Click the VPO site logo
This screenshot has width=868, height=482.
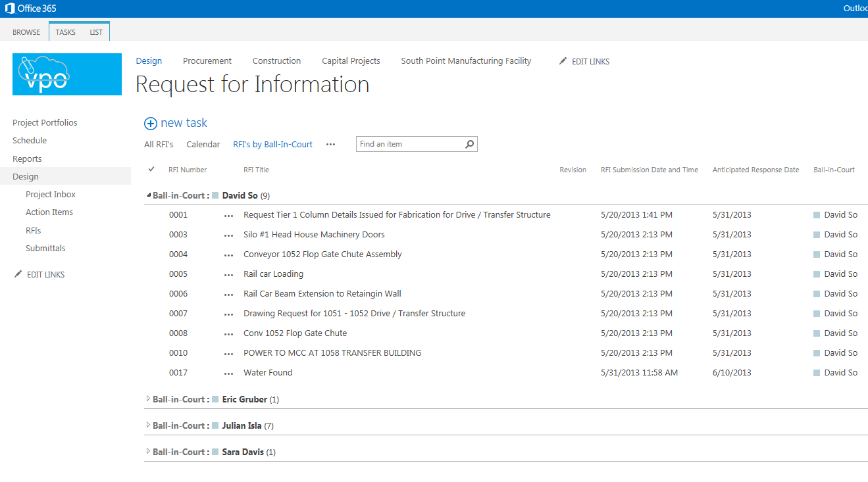(x=67, y=74)
